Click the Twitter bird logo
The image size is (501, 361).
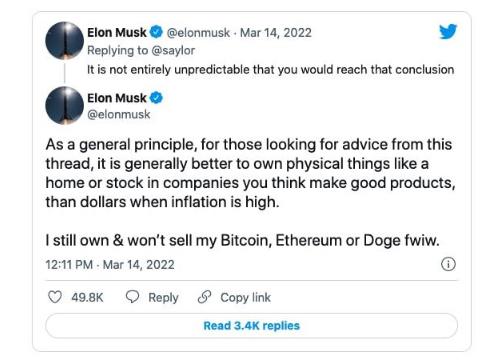point(448,31)
